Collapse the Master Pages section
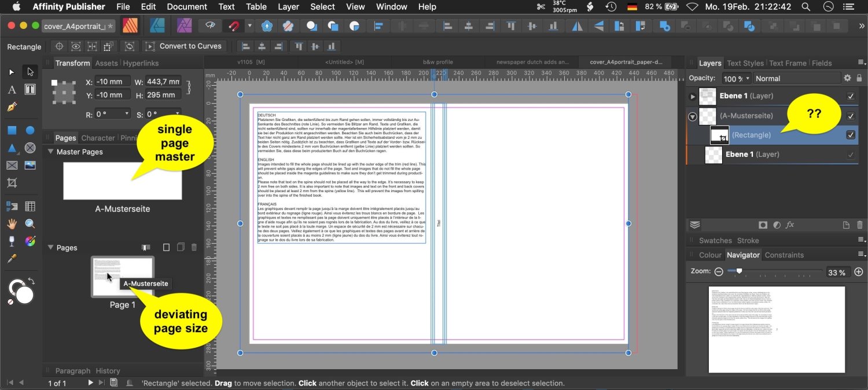 pyautogui.click(x=50, y=152)
